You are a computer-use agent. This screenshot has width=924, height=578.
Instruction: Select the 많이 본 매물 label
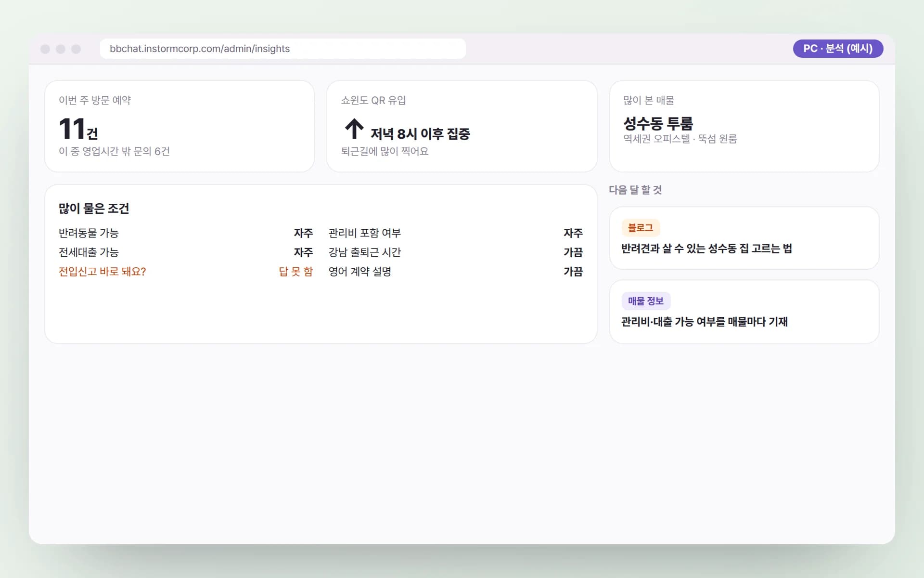pos(649,100)
